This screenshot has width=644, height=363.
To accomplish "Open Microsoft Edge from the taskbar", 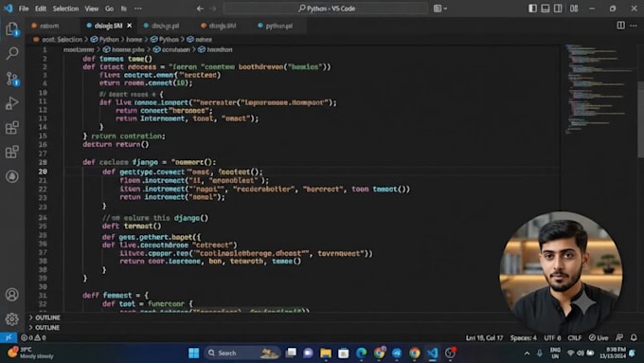I will tap(362, 353).
